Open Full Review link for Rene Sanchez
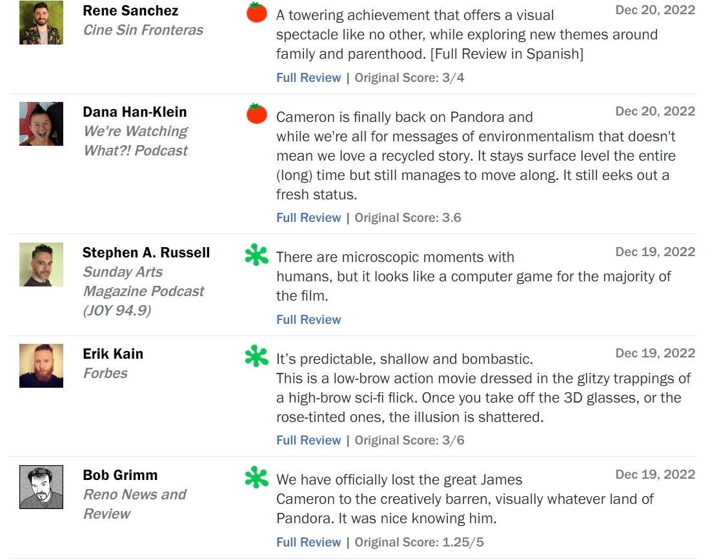Image resolution: width=728 pixels, height=560 pixels. 308,77
